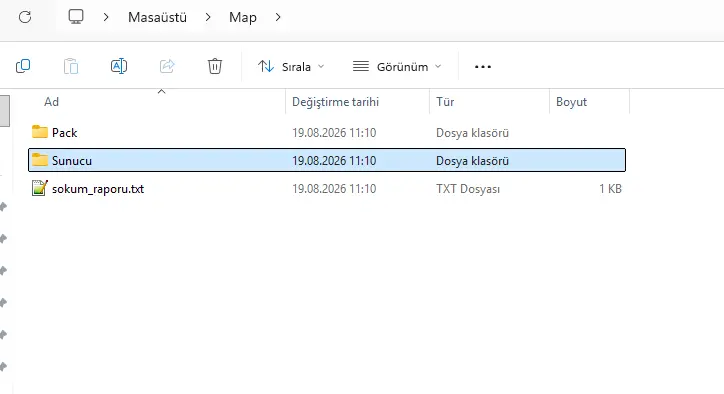Open the three-dot more options menu
Viewport: 724px width, 394px height.
(483, 67)
